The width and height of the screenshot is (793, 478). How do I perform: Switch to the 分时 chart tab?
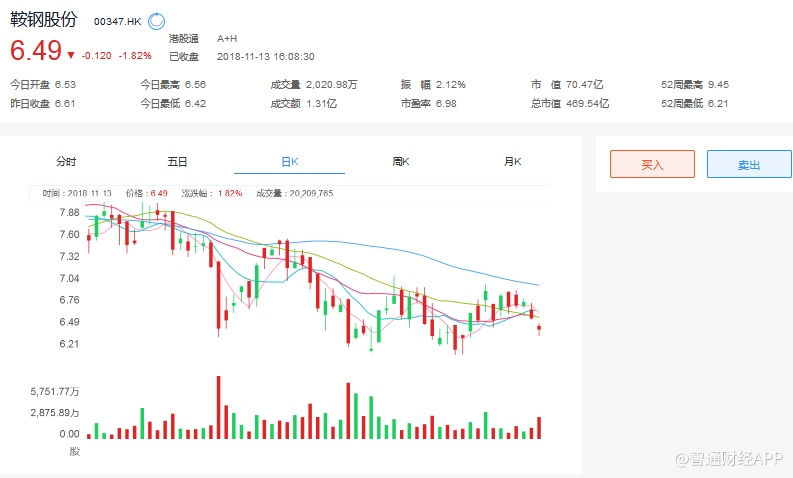click(x=66, y=161)
